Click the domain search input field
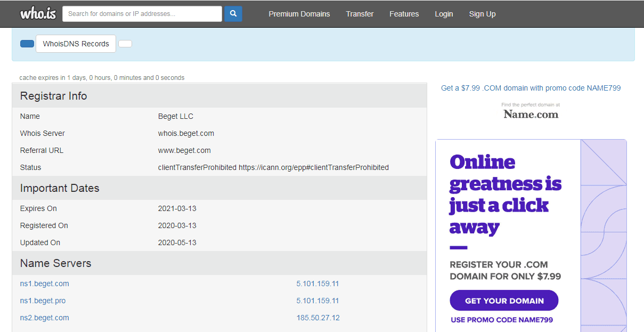644x332 pixels. [142, 14]
